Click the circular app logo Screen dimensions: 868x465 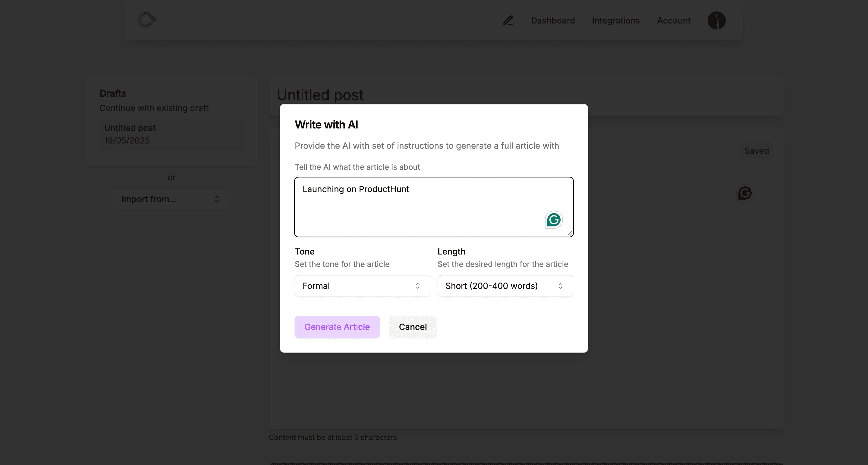147,20
